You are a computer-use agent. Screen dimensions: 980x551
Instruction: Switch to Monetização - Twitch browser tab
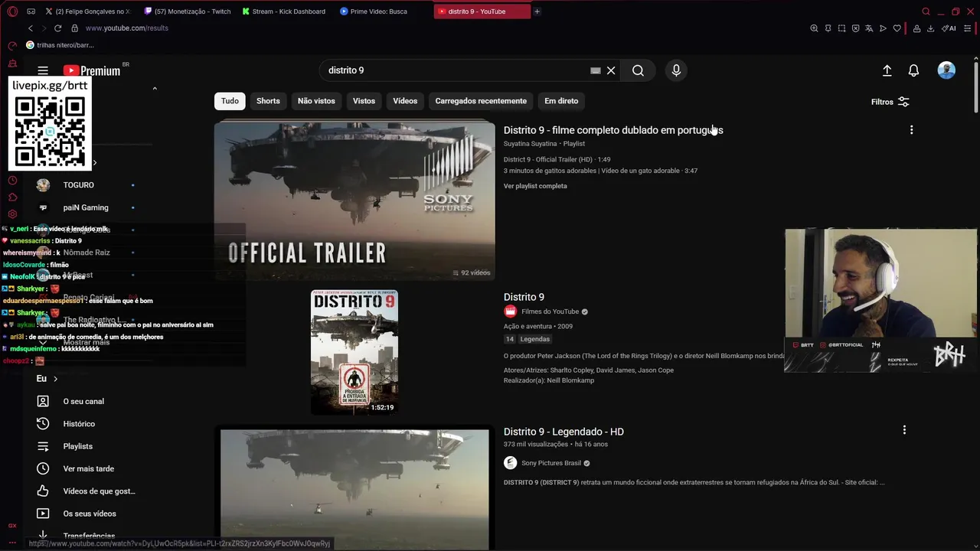pos(188,11)
